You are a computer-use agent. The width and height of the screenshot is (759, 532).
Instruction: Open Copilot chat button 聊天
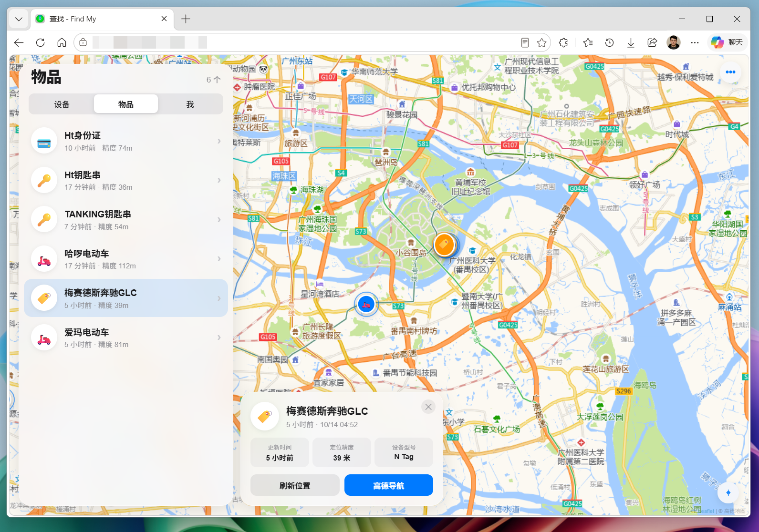[x=728, y=42]
